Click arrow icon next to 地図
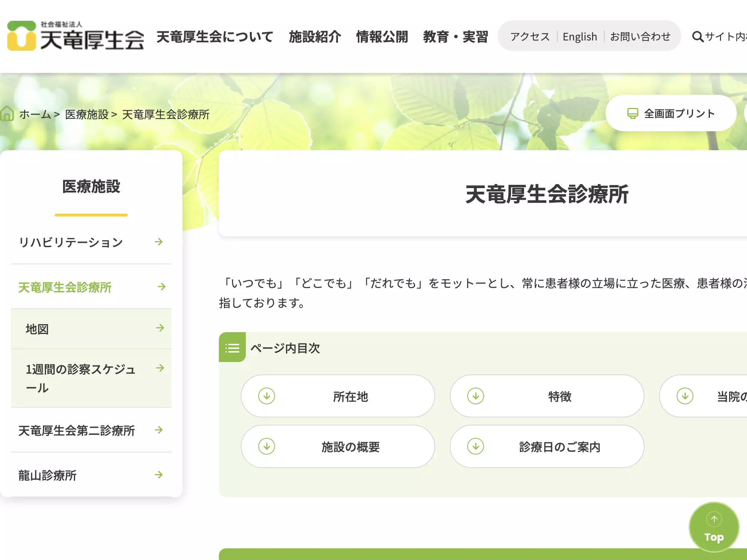 (160, 328)
